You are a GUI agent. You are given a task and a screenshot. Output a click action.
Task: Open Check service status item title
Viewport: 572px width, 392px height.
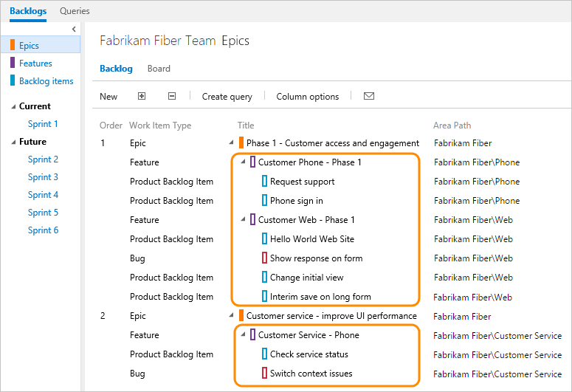[309, 354]
